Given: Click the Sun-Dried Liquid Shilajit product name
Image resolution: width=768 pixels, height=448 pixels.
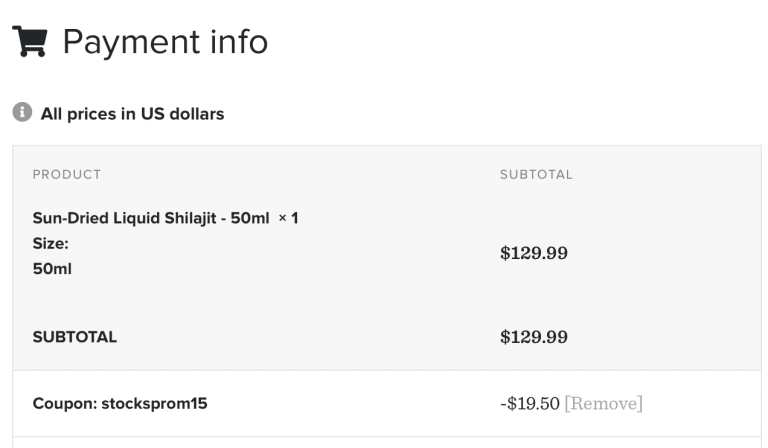Looking at the screenshot, I should click(x=150, y=218).
